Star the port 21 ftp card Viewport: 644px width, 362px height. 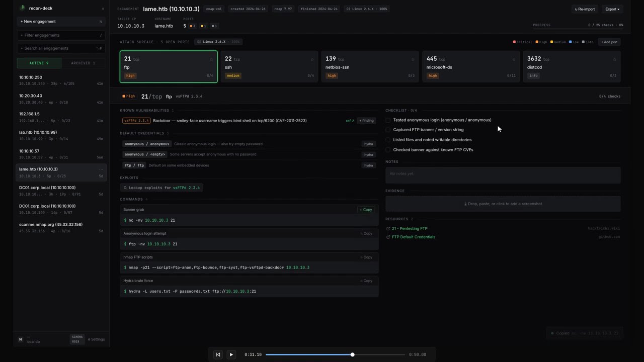click(211, 59)
